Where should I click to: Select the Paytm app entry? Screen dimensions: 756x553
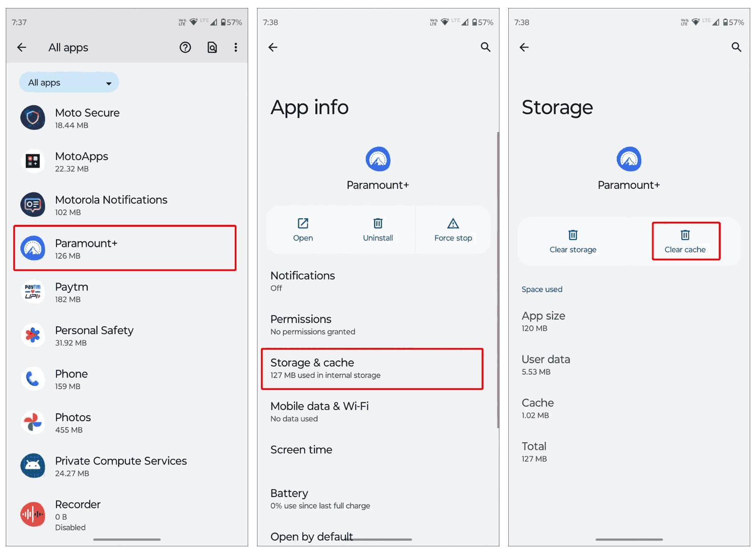click(x=125, y=292)
